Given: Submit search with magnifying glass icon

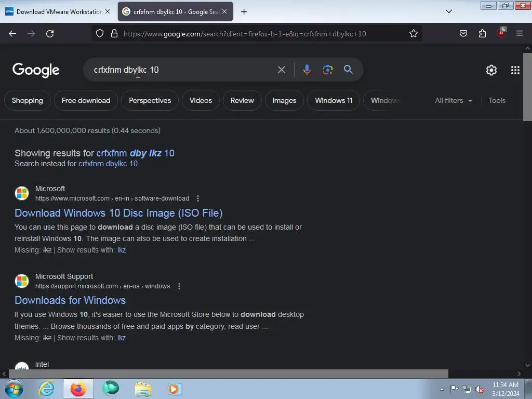Looking at the screenshot, I should point(348,70).
